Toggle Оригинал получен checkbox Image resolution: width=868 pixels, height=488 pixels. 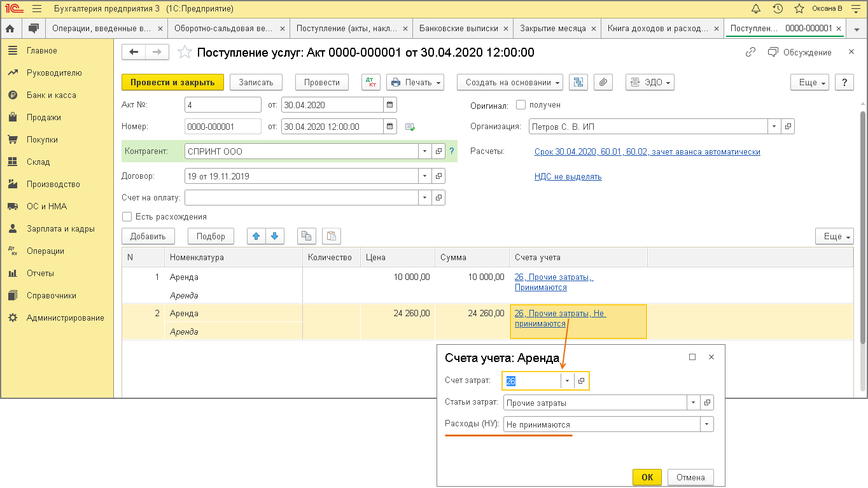click(521, 104)
